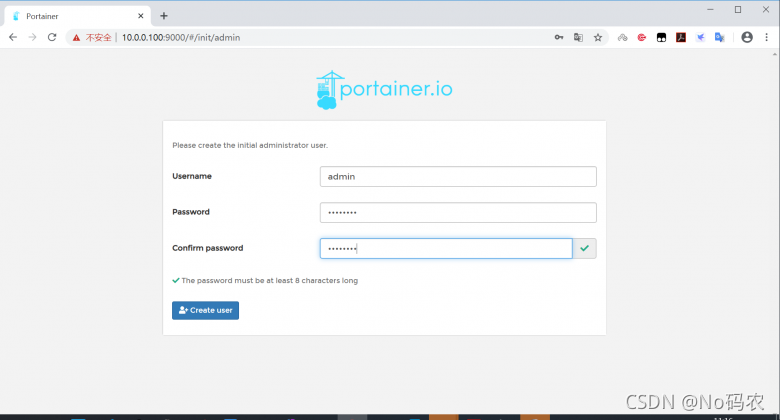Image resolution: width=780 pixels, height=420 pixels.
Task: Open the Chrome profile avatar
Action: click(x=747, y=37)
